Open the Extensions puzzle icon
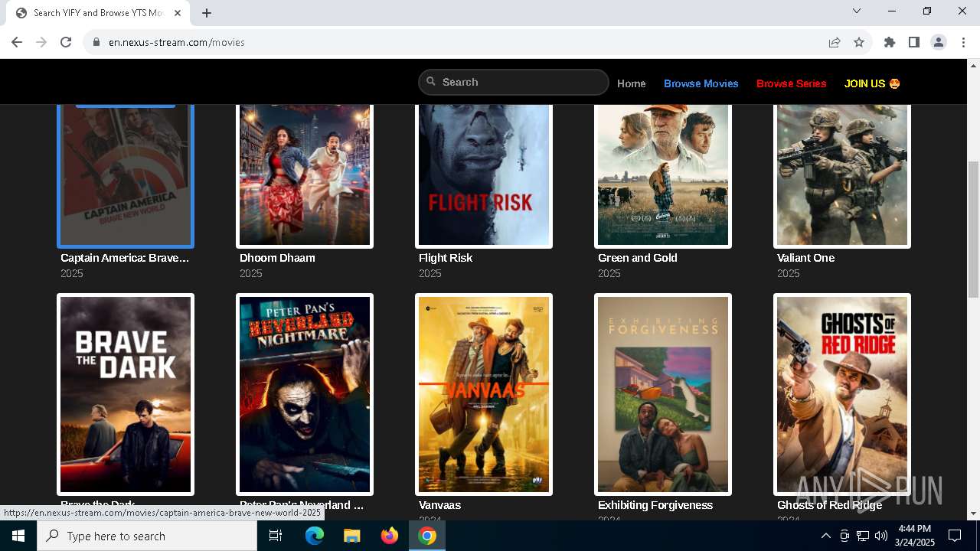980x551 pixels. [x=890, y=42]
